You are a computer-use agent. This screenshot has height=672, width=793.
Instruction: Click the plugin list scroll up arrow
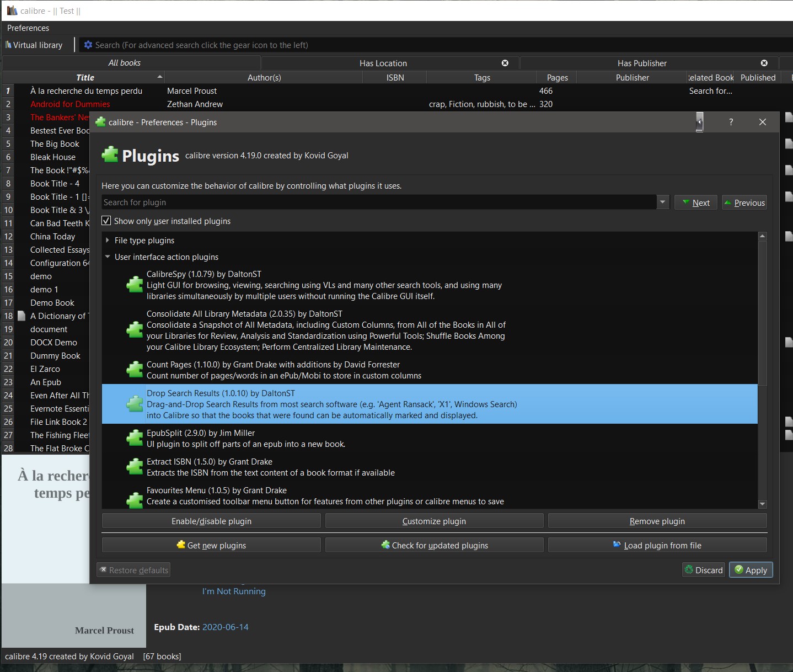(x=763, y=236)
